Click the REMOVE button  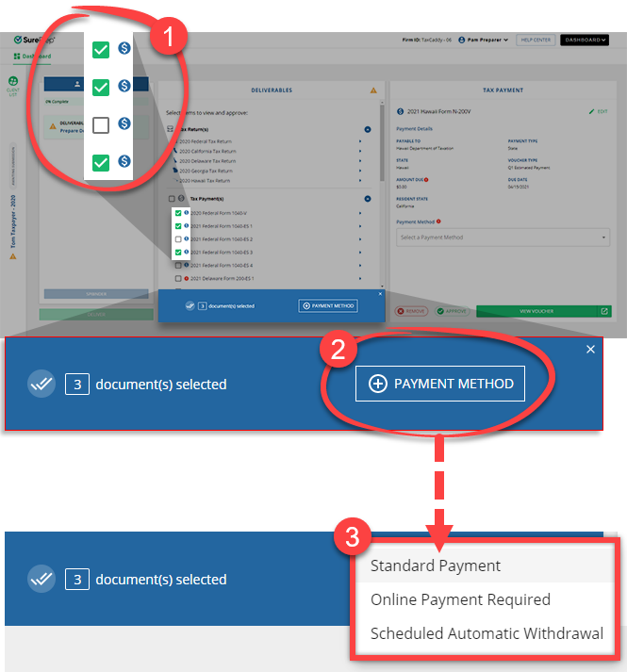[x=411, y=311]
